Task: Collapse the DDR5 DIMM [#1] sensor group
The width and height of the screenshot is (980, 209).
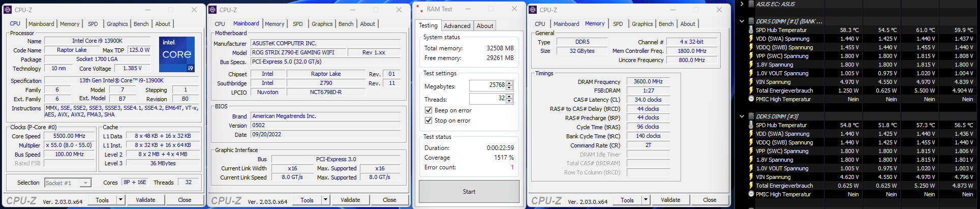Action: click(x=742, y=21)
